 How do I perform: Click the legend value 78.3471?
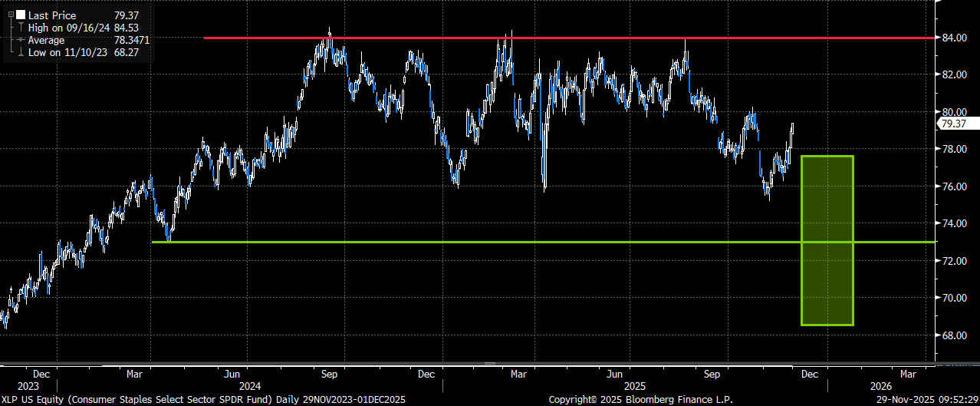[131, 39]
